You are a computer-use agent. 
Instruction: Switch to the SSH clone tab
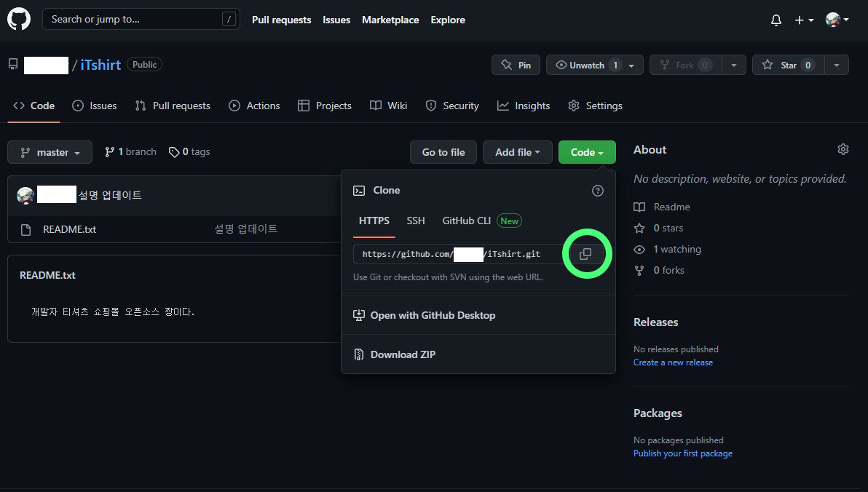coord(415,221)
